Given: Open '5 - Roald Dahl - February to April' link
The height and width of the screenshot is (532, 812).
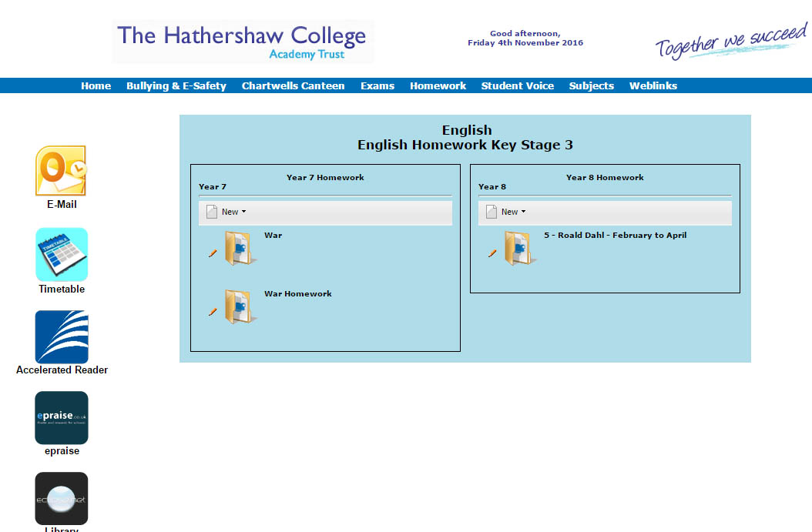Looking at the screenshot, I should 616,236.
